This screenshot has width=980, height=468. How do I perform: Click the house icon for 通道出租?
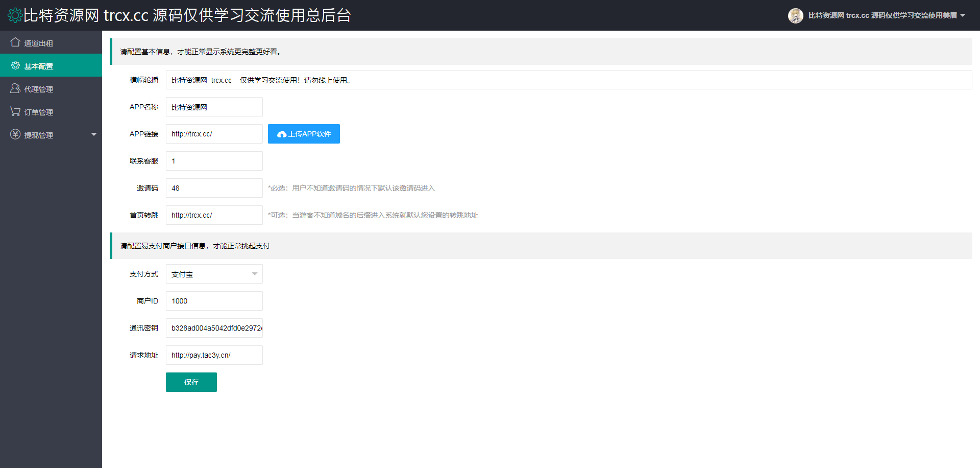click(15, 42)
